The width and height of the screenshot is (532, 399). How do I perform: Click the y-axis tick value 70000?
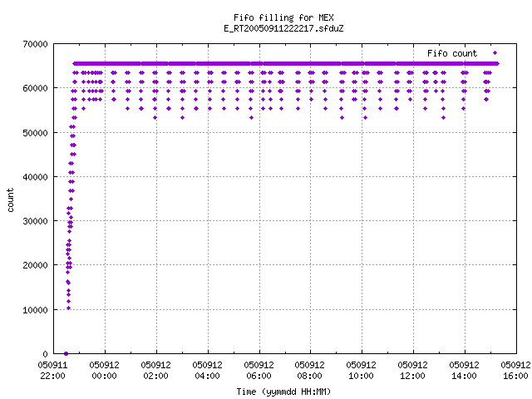click(x=35, y=44)
